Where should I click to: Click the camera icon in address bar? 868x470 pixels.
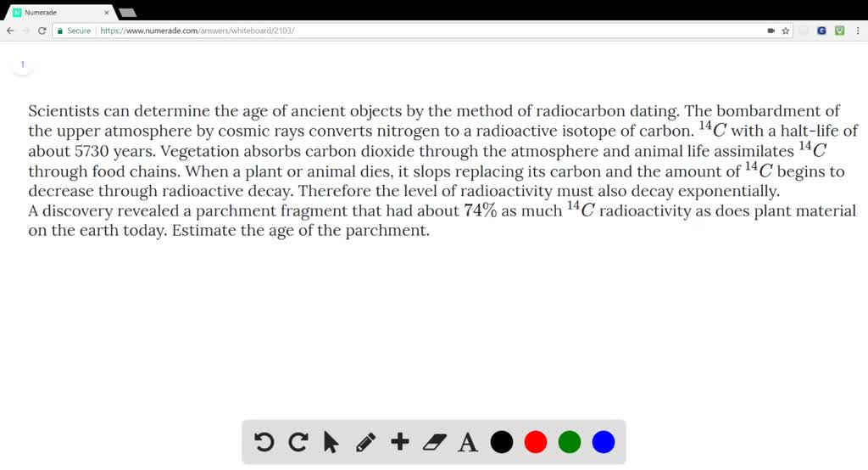point(771,31)
